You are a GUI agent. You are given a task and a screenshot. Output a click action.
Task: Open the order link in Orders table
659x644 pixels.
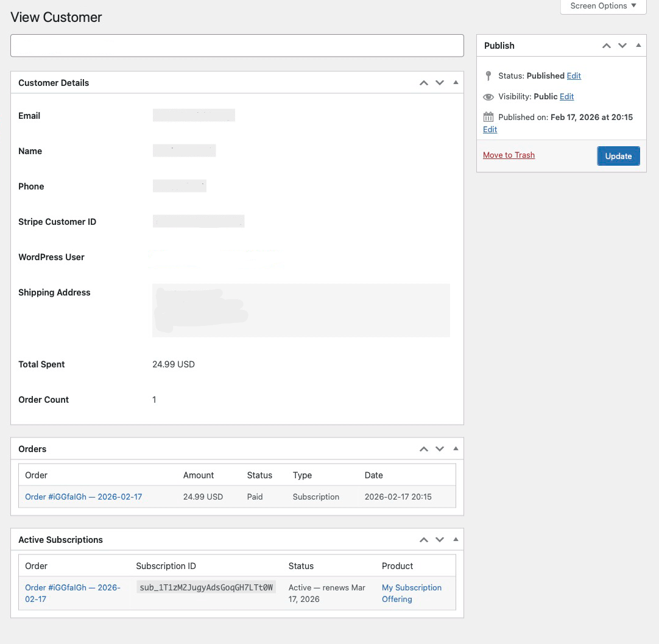click(83, 497)
